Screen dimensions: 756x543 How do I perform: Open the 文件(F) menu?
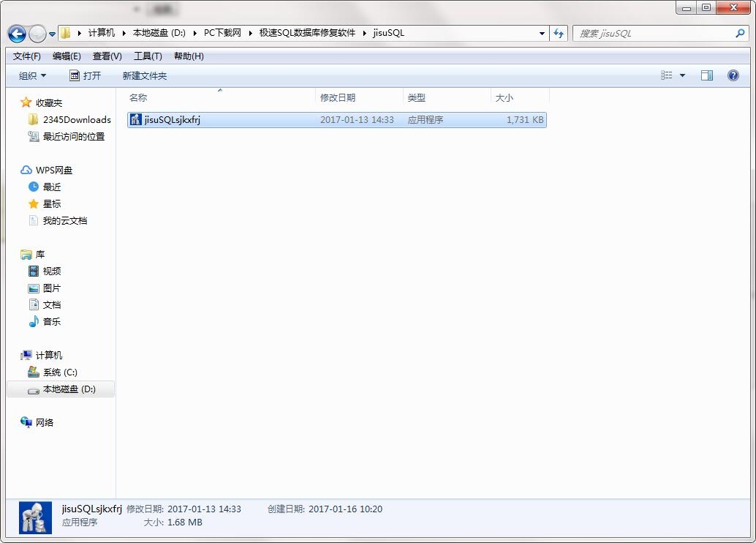[26, 56]
